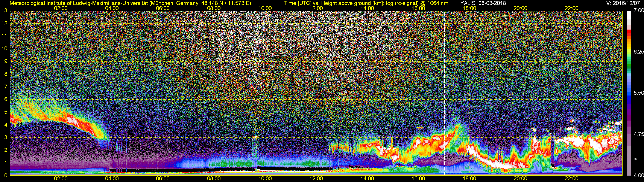
Task: Click the 08:00 label on the top time axis
Action: 214,8
